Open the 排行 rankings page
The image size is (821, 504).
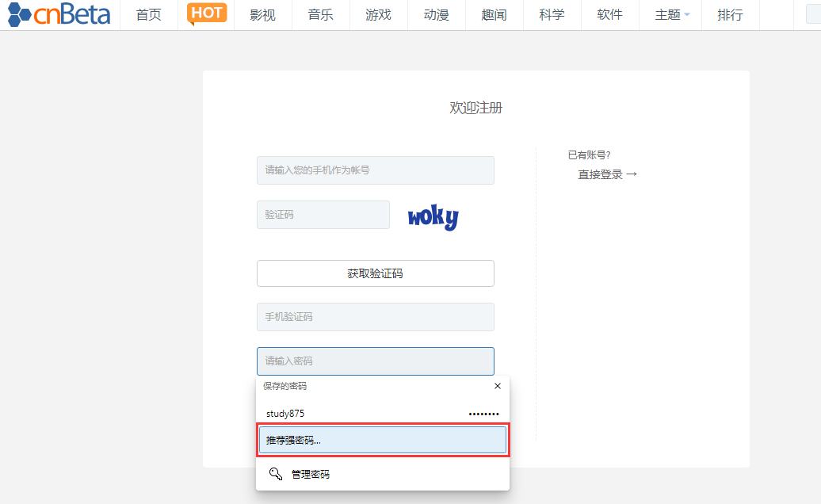[730, 15]
